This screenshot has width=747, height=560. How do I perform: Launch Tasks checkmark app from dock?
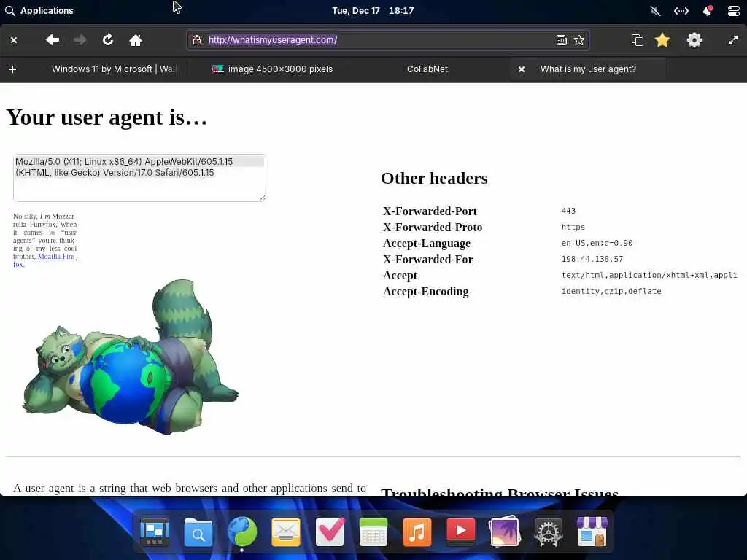pos(330,532)
